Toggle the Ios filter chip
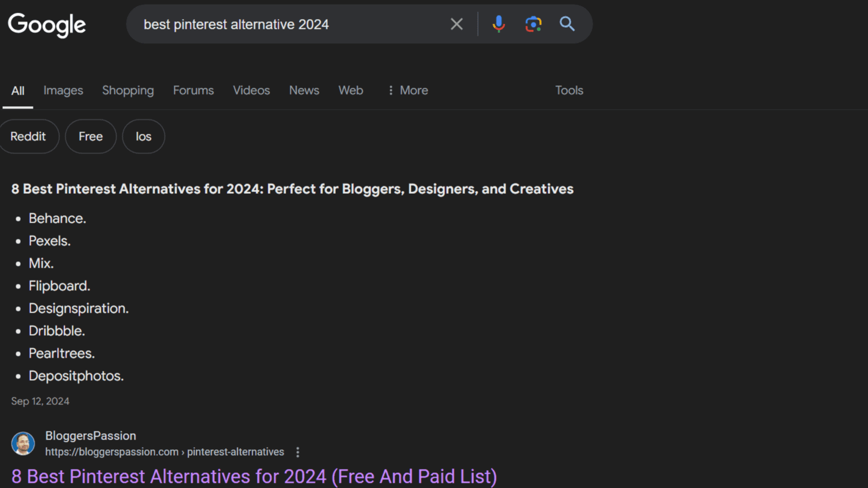 point(143,136)
